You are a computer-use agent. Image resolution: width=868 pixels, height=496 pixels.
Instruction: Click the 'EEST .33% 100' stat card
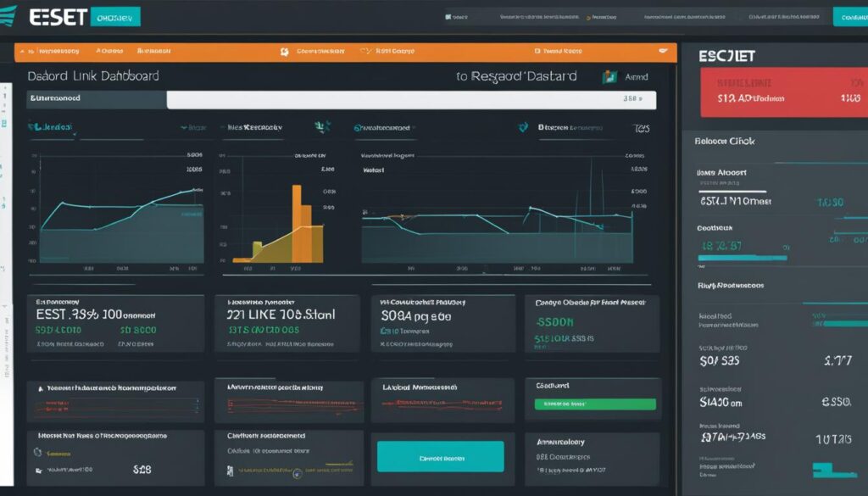115,323
